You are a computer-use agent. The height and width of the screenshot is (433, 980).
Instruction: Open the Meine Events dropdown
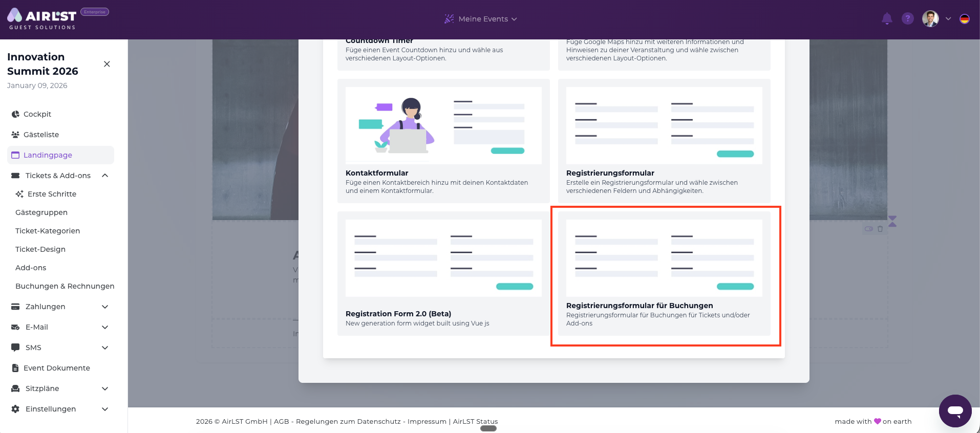pos(481,19)
